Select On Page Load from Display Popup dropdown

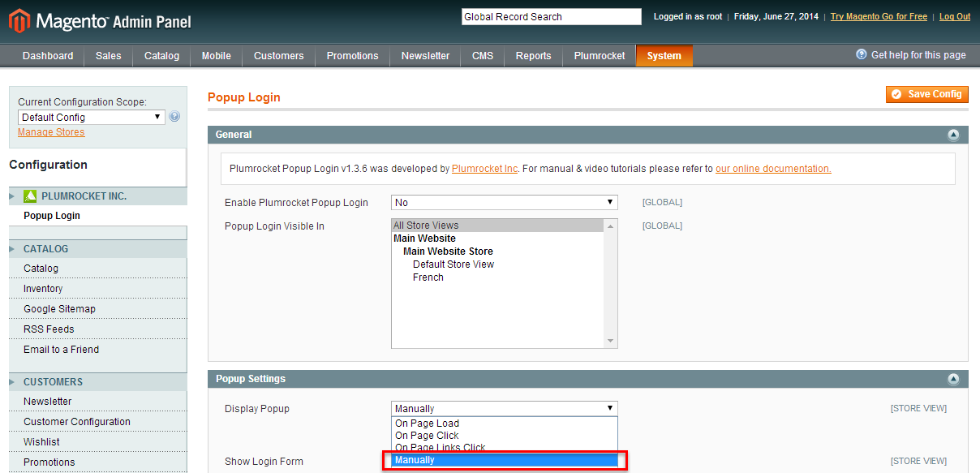pos(427,423)
